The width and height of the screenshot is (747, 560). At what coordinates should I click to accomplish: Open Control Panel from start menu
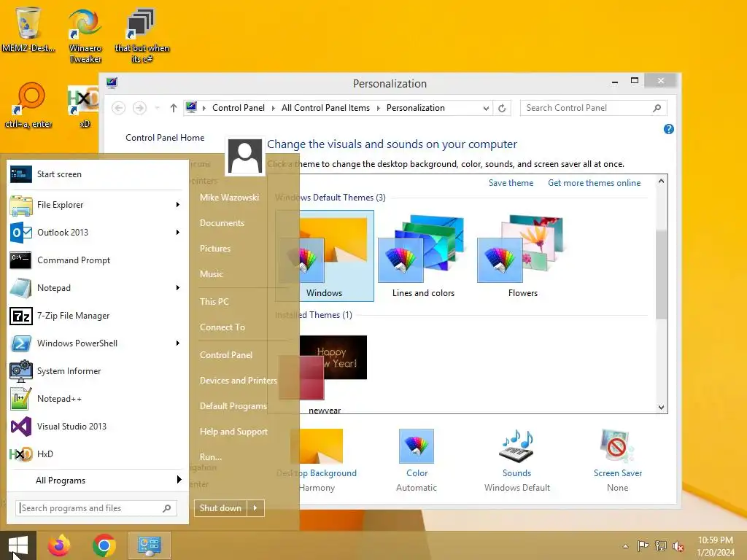[x=226, y=355]
